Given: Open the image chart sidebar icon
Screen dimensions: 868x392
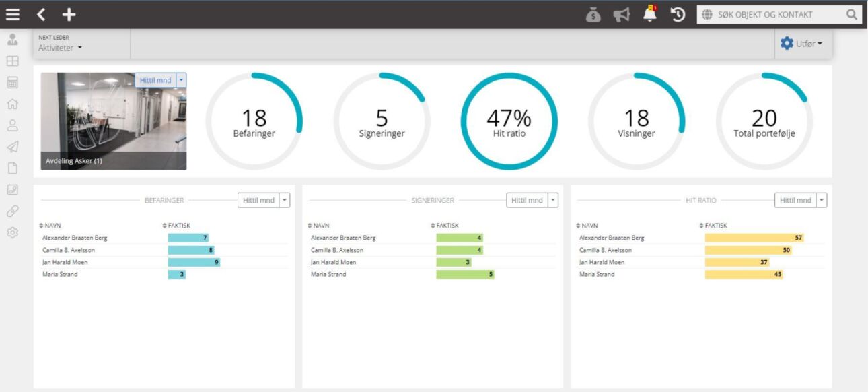Looking at the screenshot, I should tap(12, 190).
